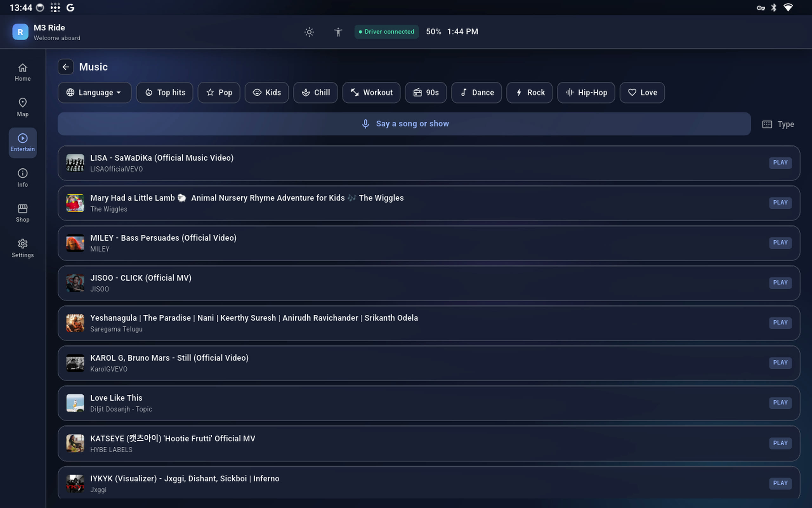Play Yeshanagula by Saregama Telugu
Screen dimensions: 812x508
point(780,323)
